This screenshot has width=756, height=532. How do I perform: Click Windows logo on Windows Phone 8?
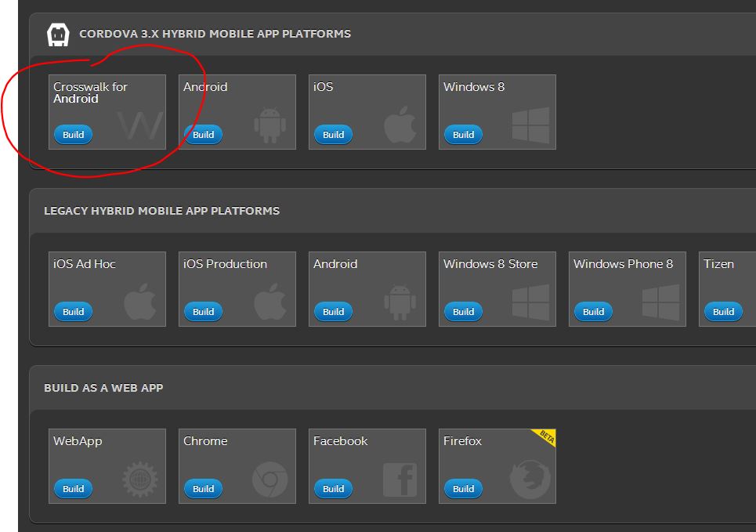pos(660,302)
